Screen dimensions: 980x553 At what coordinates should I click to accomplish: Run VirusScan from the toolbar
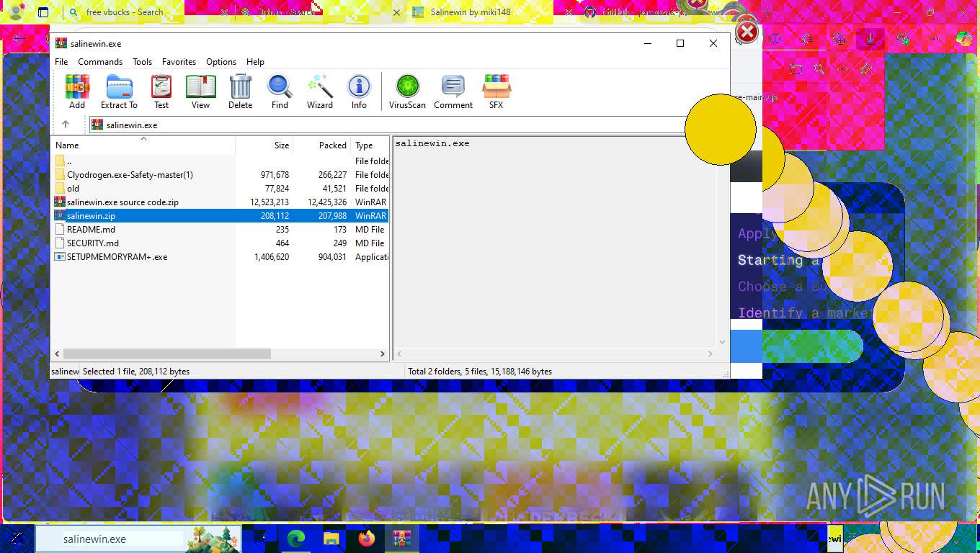407,91
